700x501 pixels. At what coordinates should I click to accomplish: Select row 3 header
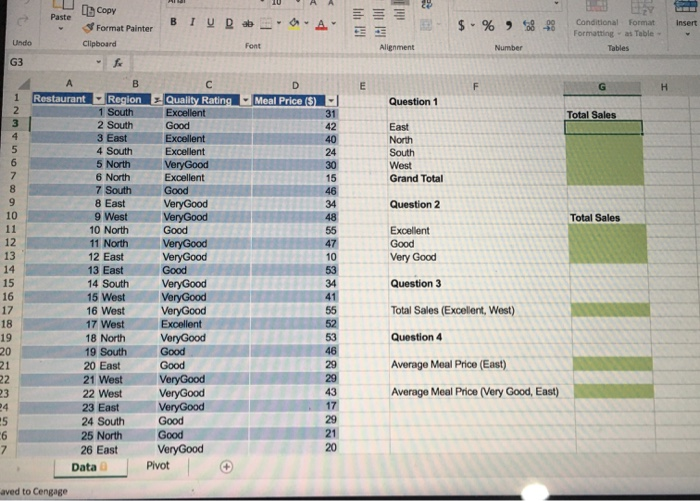click(15, 123)
